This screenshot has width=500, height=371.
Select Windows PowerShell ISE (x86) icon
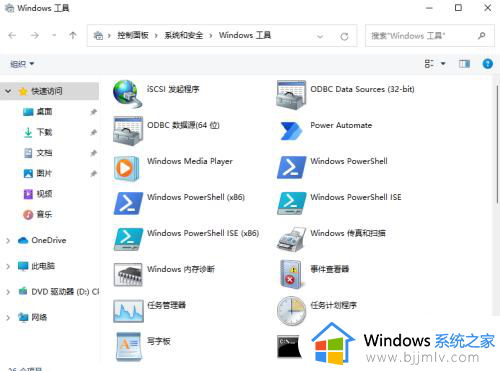128,239
